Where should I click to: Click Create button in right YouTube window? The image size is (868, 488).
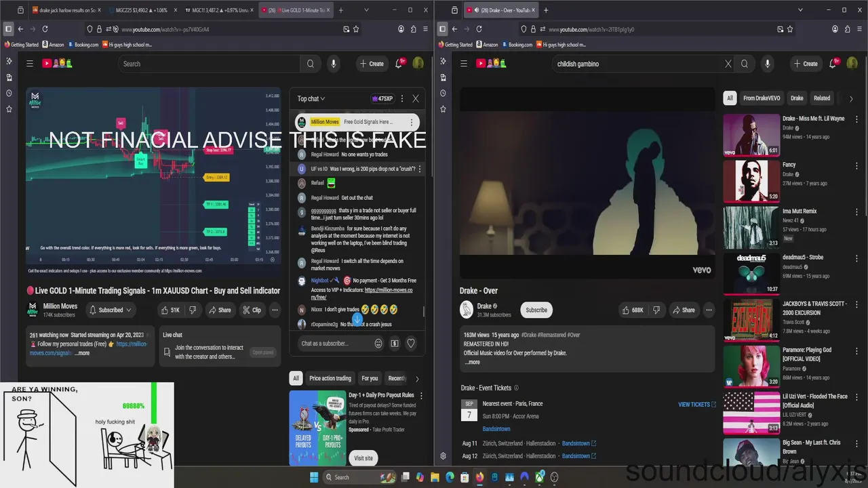click(805, 64)
